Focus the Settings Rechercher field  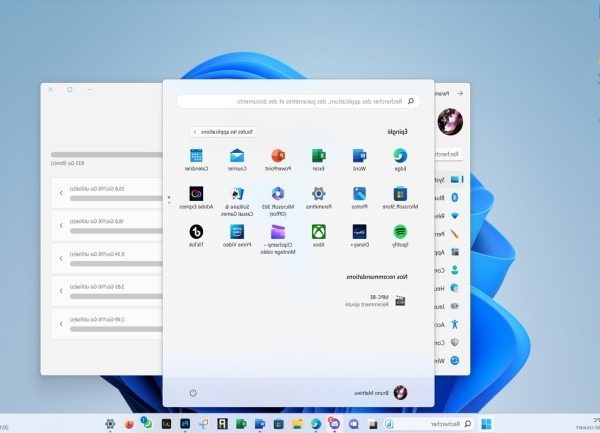[448, 154]
